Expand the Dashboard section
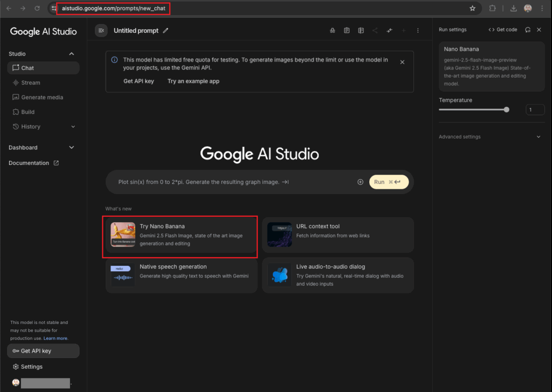 click(72, 148)
